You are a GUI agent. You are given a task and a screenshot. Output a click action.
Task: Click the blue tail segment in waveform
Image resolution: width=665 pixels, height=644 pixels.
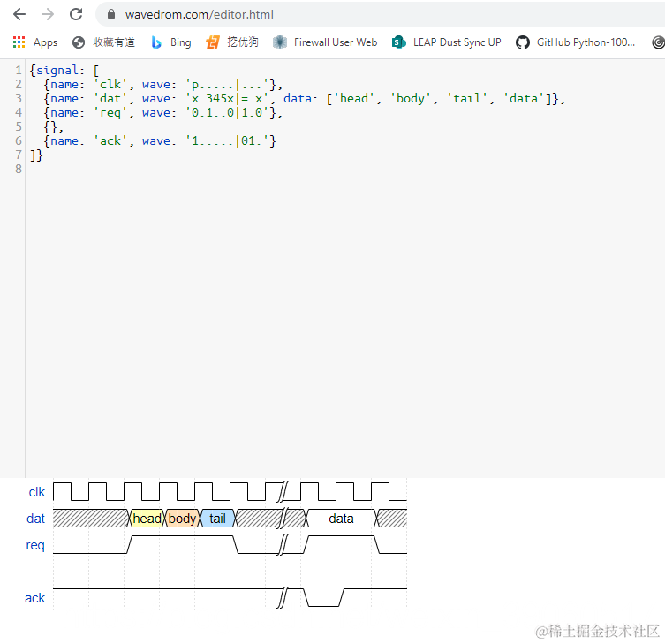click(217, 519)
